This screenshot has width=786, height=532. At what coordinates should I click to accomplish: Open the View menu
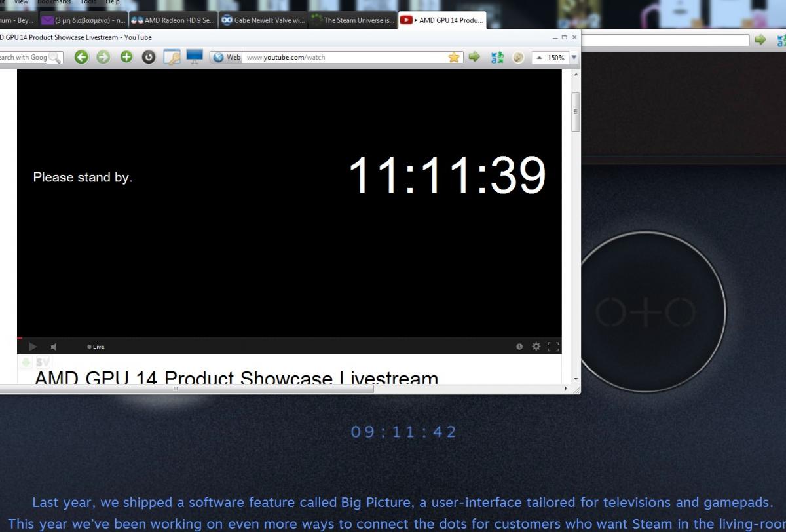[21, 3]
